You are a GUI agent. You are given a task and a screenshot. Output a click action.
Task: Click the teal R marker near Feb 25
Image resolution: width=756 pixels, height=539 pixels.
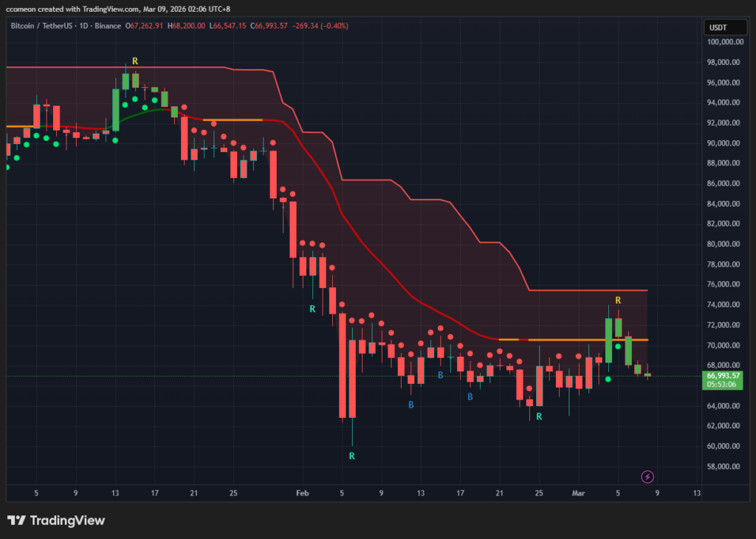tap(539, 416)
